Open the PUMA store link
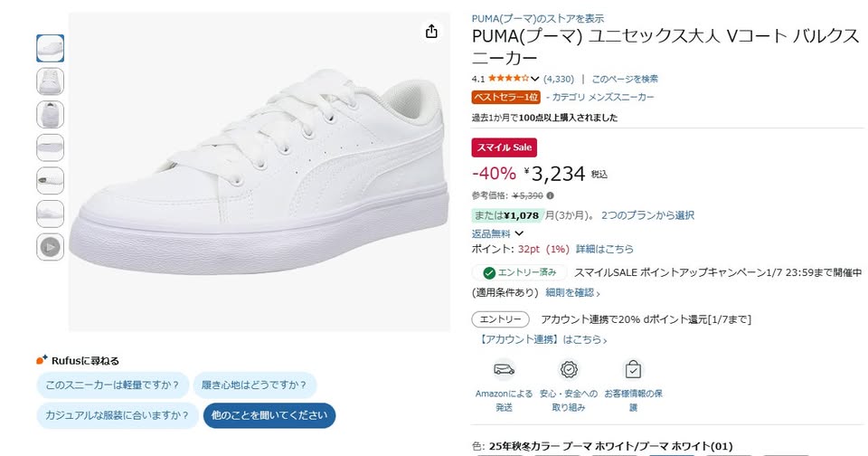 538,18
